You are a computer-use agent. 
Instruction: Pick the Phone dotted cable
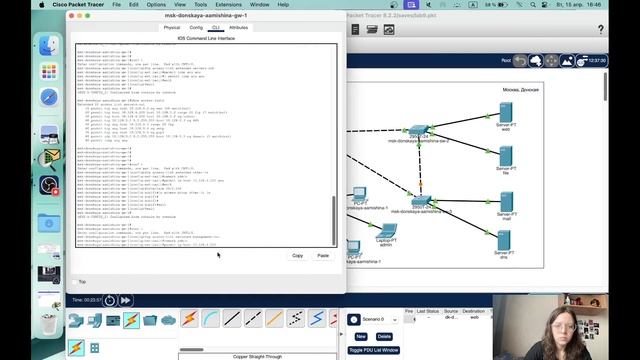point(296,318)
